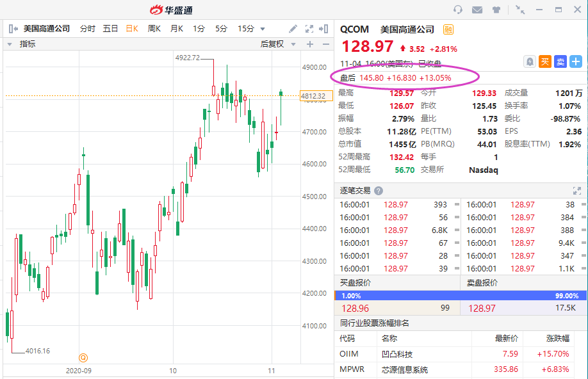Switch to 分时 chart tab
The image size is (588, 379).
87,29
